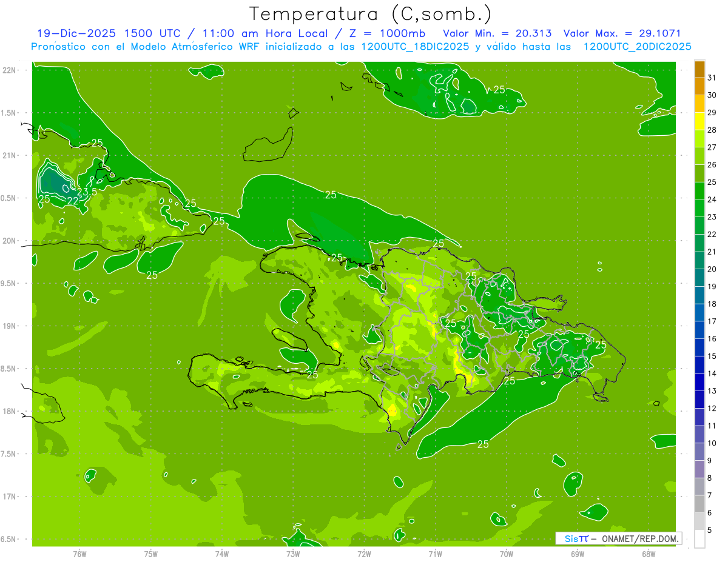Viewport: 728px width, 562px height.
Task: Click the green swatch between 24 and 25
Action: 699,190
